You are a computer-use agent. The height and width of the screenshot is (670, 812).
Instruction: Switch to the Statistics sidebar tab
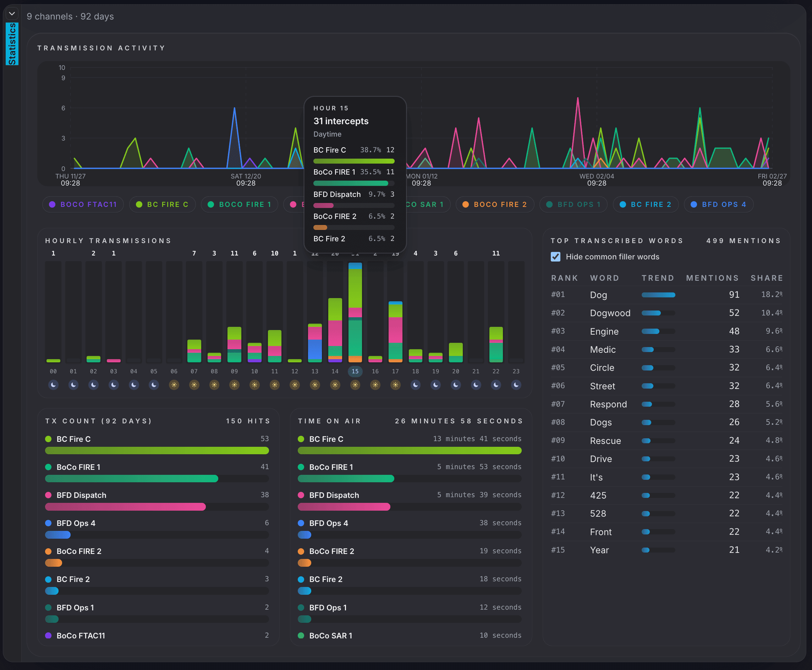click(x=12, y=44)
